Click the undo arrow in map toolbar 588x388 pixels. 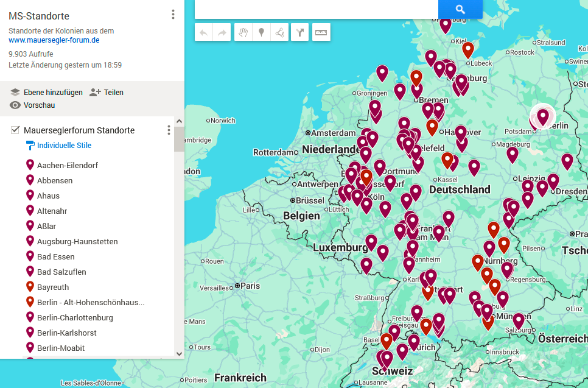(x=203, y=32)
